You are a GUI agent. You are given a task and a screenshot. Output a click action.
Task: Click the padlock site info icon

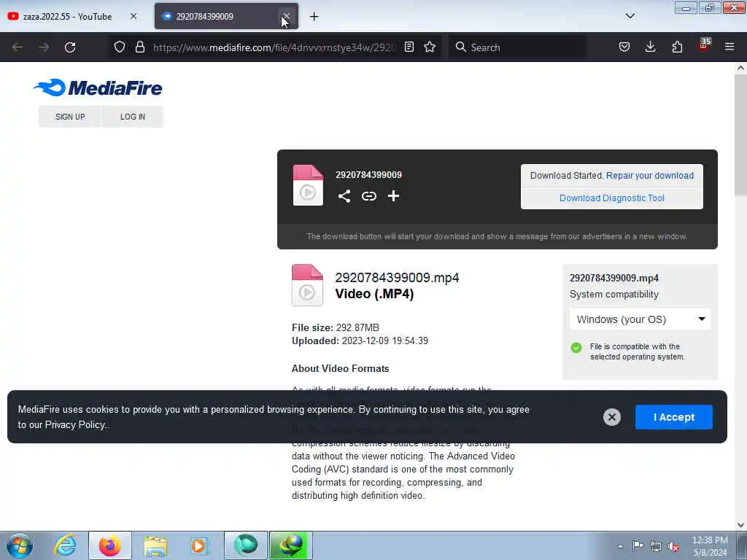click(x=139, y=47)
